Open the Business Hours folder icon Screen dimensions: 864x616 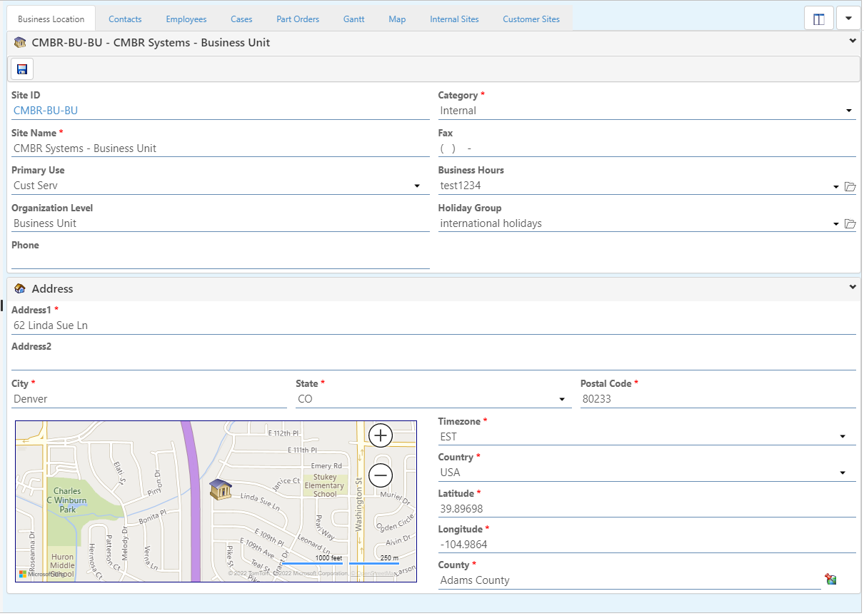(850, 187)
